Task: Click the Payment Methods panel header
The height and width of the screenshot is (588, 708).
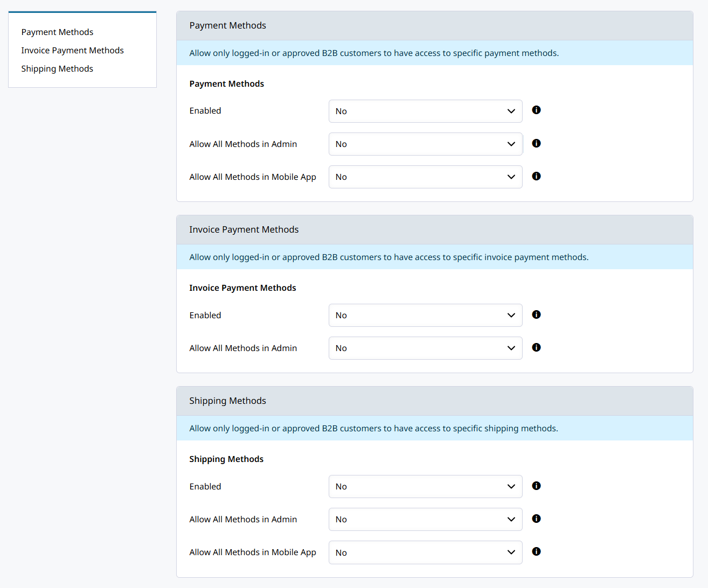Action: click(x=435, y=25)
